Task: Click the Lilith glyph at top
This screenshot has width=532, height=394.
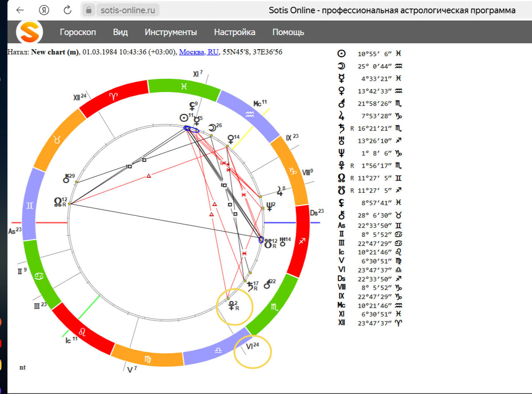Action: tap(192, 106)
